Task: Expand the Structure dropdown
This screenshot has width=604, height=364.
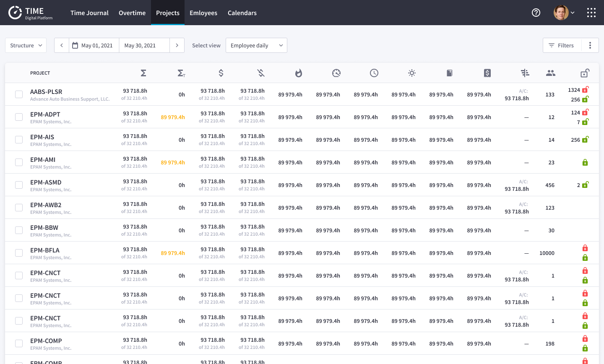Action: click(x=26, y=45)
